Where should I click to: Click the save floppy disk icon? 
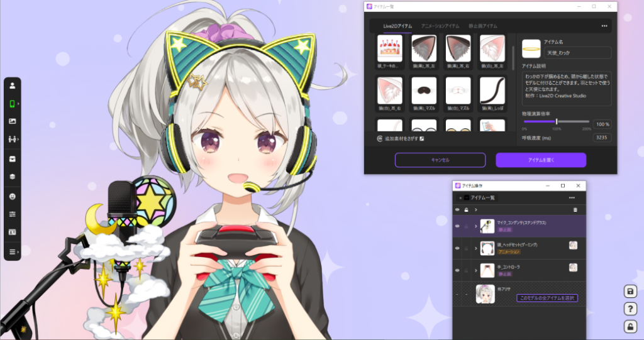[630, 291]
